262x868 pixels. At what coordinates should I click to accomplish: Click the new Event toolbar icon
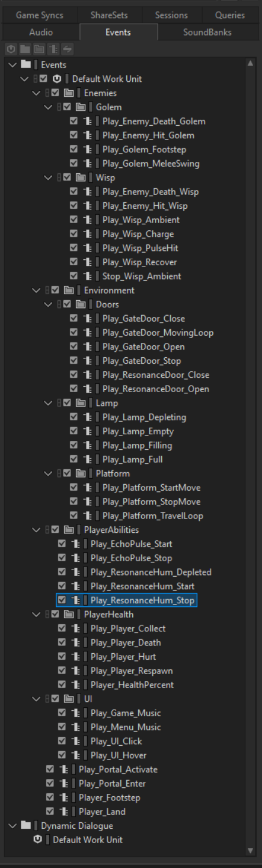pos(53,49)
